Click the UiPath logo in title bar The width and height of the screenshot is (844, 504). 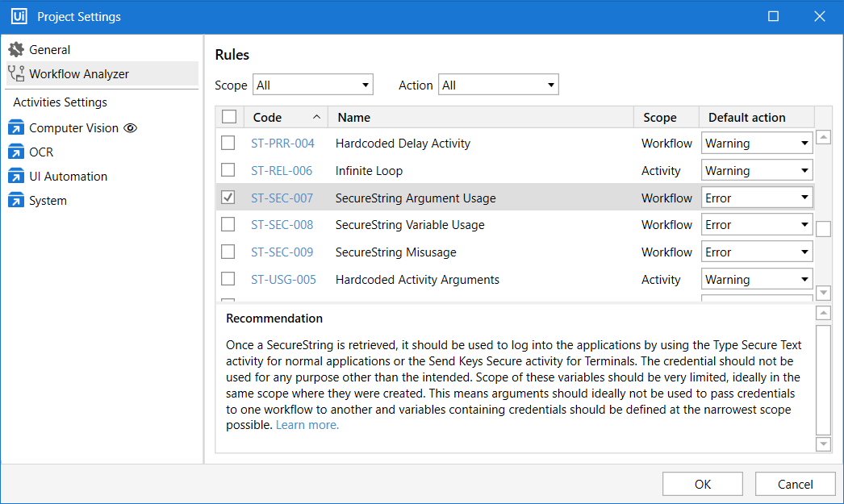19,16
